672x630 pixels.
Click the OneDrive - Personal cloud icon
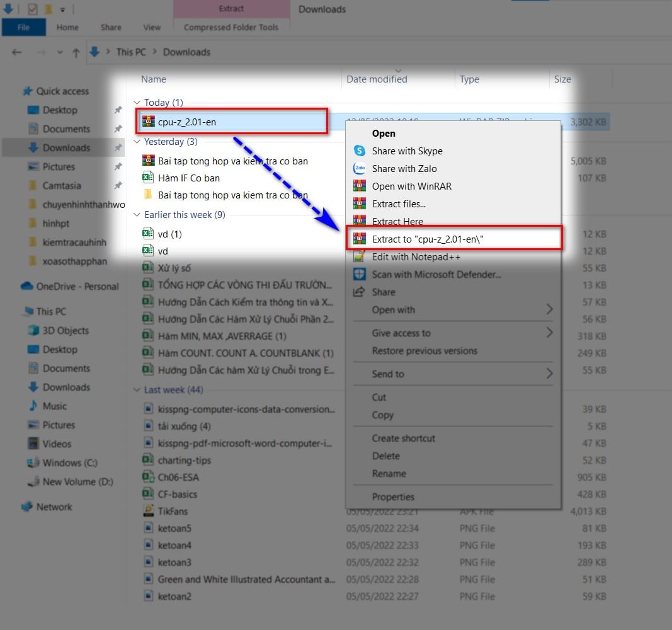[x=27, y=286]
